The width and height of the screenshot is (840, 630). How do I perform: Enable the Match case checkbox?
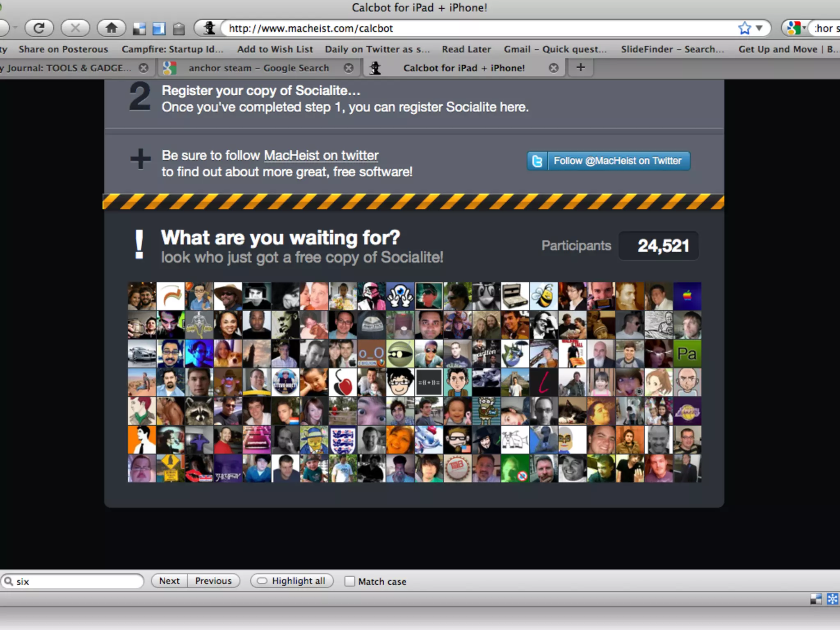[x=349, y=581]
